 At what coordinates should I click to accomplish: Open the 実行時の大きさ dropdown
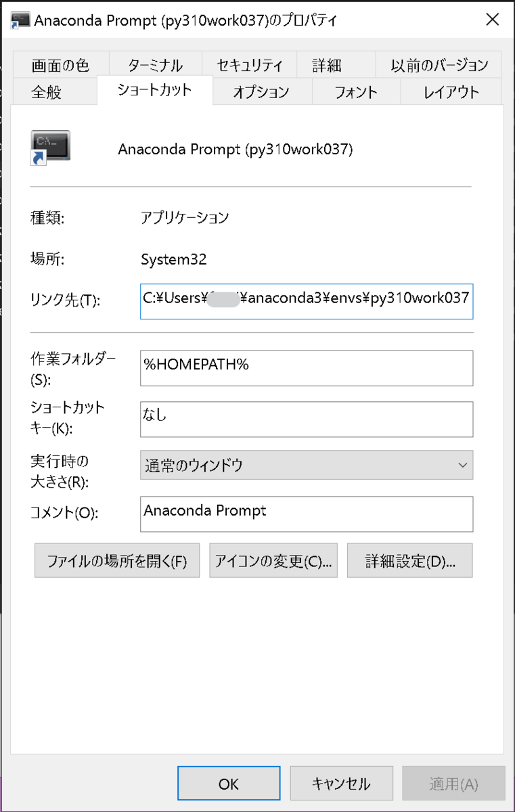307,466
